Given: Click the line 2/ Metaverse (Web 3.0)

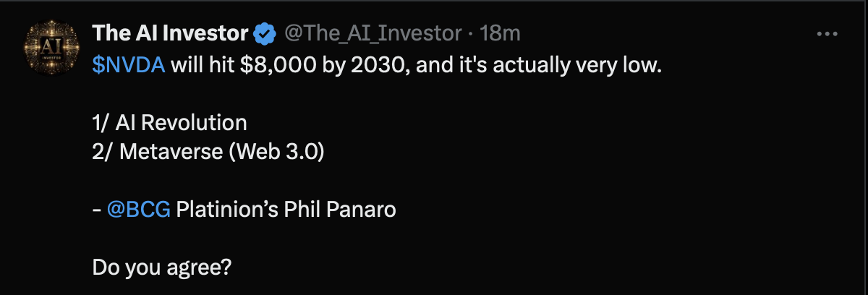Looking at the screenshot, I should (x=207, y=152).
